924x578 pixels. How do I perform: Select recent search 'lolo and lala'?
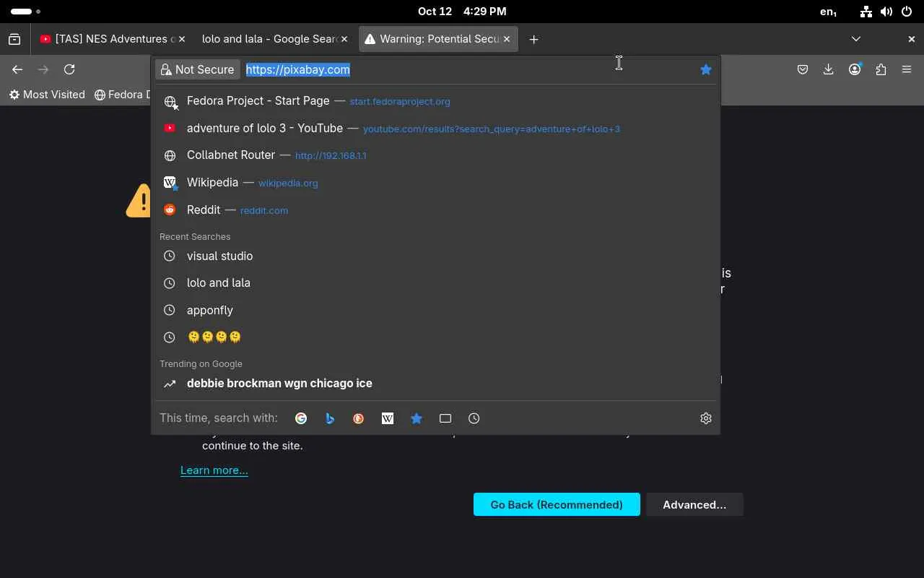tap(435, 283)
